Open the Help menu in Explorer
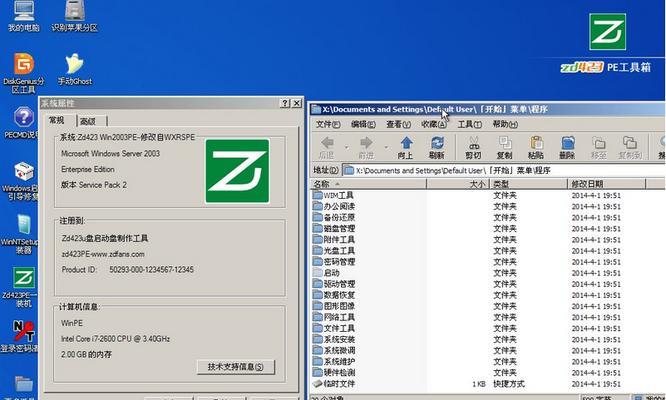 coord(505,124)
